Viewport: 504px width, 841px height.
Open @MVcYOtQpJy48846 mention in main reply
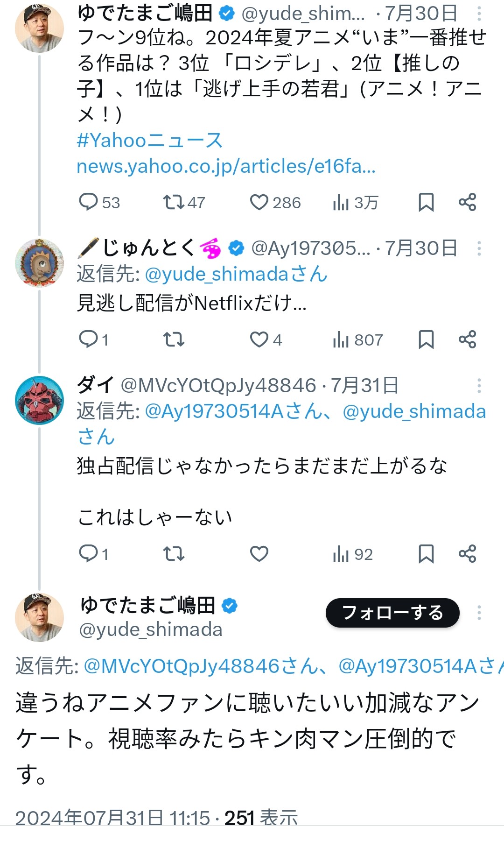pos(181,666)
